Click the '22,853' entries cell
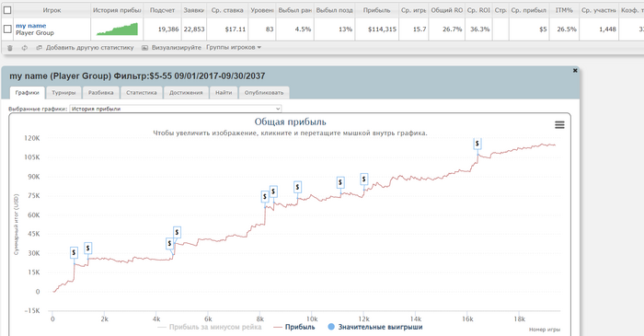The image size is (644, 336). (194, 29)
